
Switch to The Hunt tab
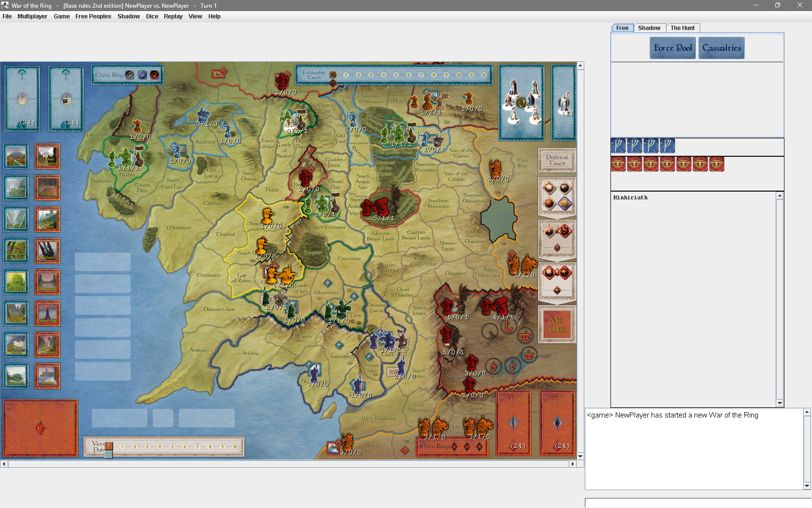point(682,28)
